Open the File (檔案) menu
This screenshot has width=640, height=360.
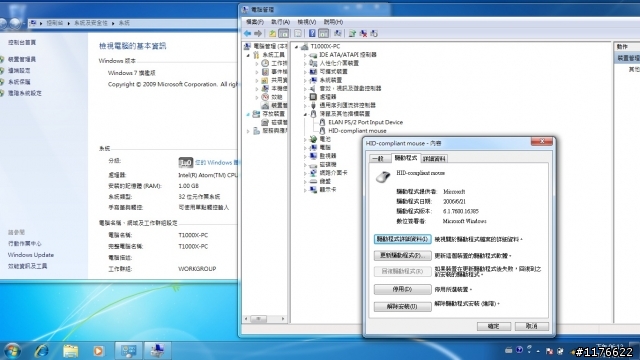point(255,22)
